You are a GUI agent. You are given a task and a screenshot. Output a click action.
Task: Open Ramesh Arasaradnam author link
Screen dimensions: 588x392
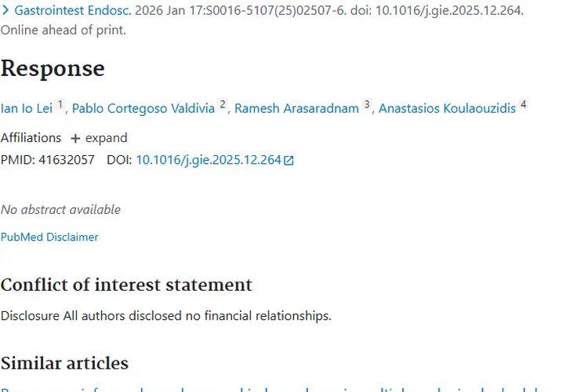tap(297, 108)
